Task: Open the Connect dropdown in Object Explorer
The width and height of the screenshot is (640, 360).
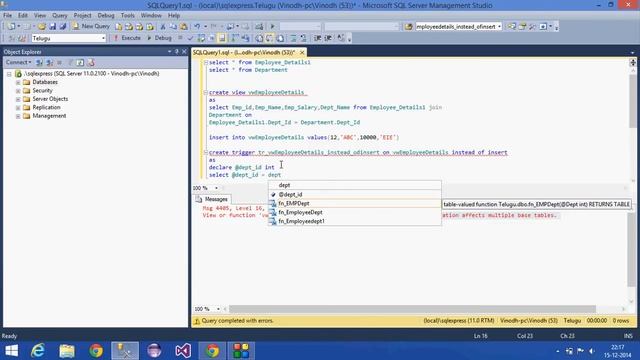Action: 18,62
